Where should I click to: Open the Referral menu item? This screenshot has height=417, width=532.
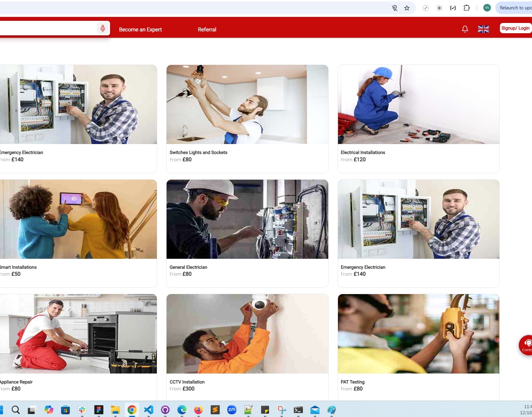point(207,30)
